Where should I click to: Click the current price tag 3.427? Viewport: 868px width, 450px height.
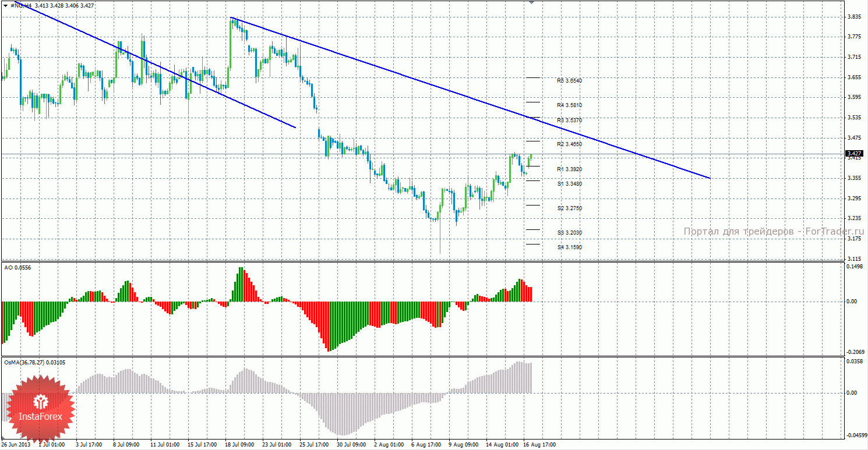coord(854,153)
